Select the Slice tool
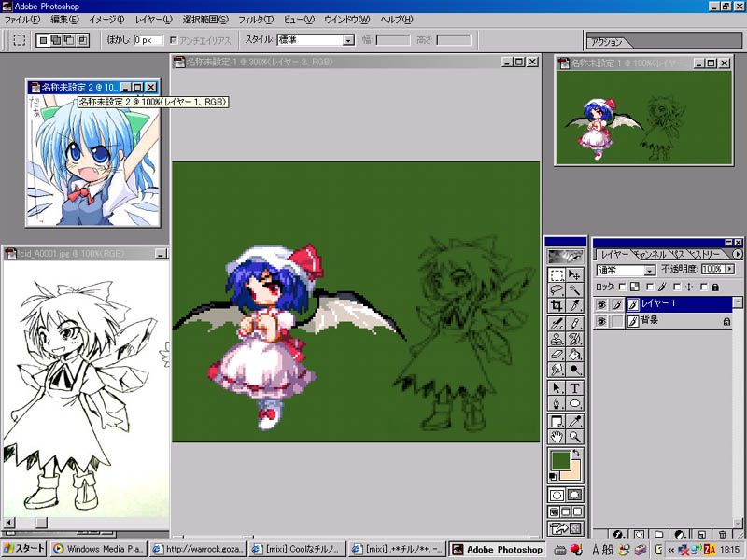The image size is (747, 560). [574, 305]
